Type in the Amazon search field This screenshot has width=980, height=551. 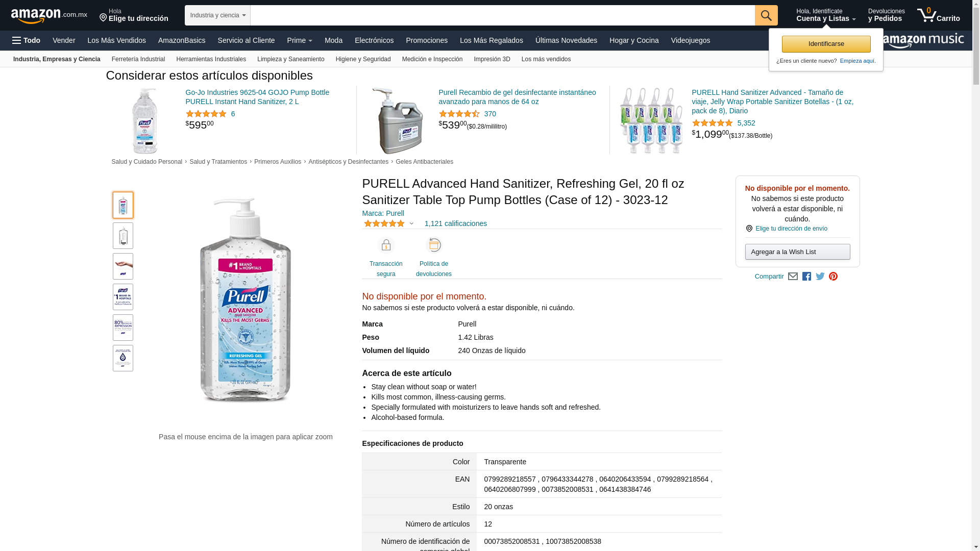tap(502, 15)
